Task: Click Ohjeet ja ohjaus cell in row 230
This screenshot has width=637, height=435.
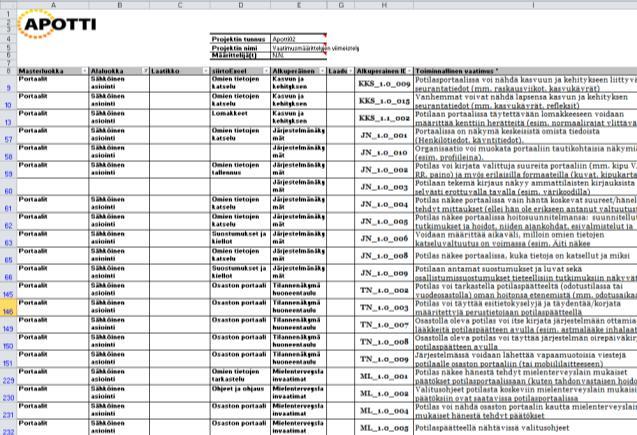Action: (x=240, y=394)
